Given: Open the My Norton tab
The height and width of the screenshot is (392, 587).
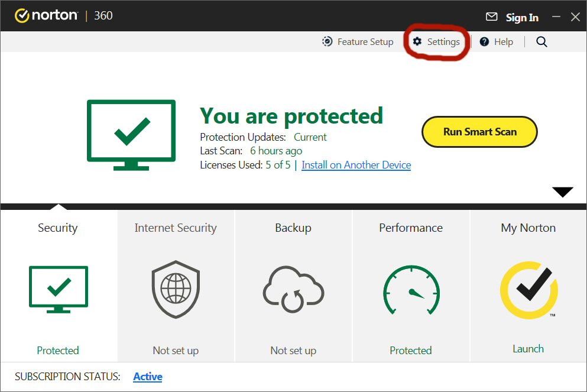Looking at the screenshot, I should pyautogui.click(x=528, y=286).
